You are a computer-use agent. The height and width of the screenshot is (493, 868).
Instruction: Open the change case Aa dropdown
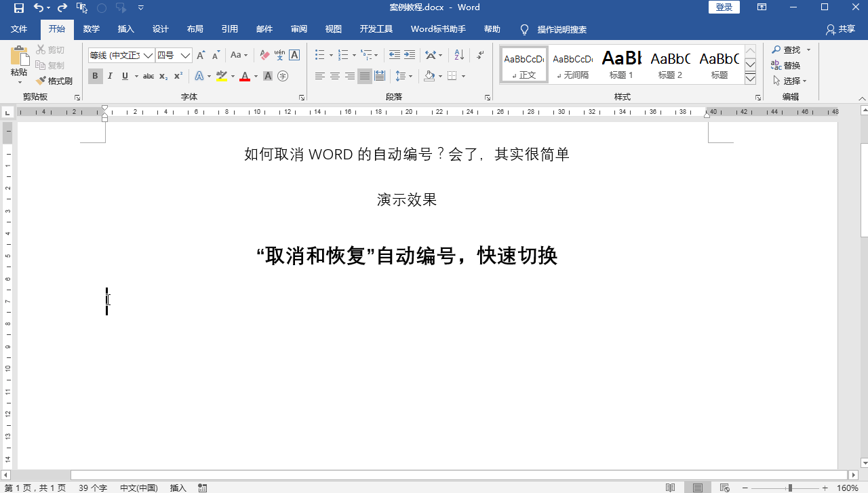click(239, 56)
